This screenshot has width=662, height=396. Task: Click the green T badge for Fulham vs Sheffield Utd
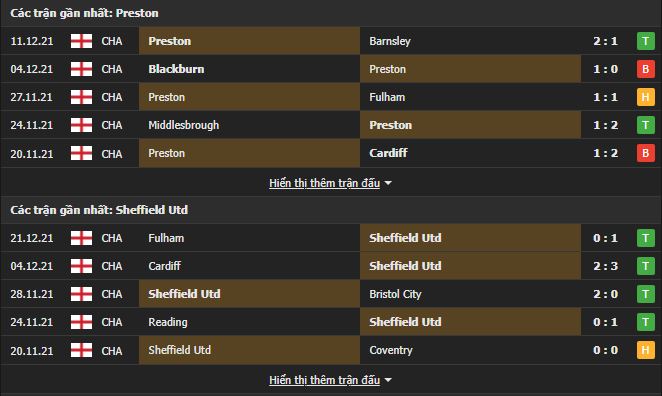pos(646,238)
